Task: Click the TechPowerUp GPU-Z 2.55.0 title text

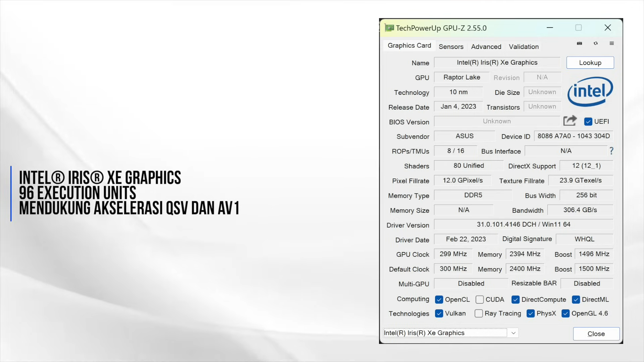Action: [x=441, y=28]
